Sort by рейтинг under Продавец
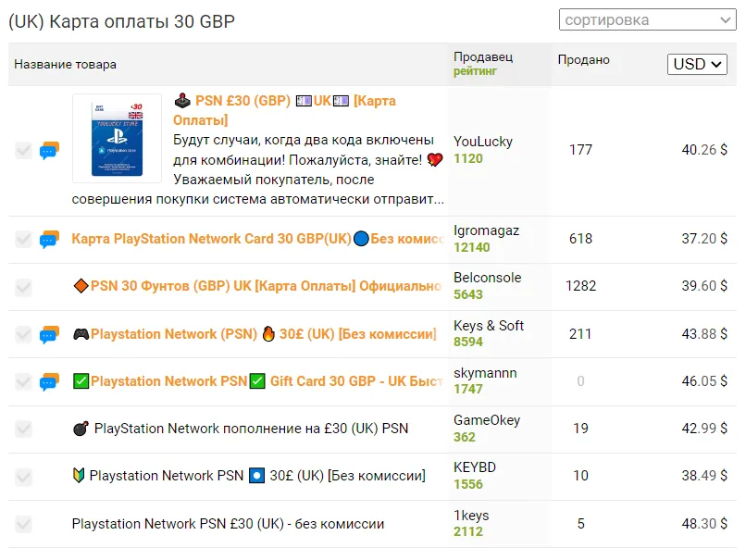This screenshot has height=560, width=746. [x=475, y=71]
